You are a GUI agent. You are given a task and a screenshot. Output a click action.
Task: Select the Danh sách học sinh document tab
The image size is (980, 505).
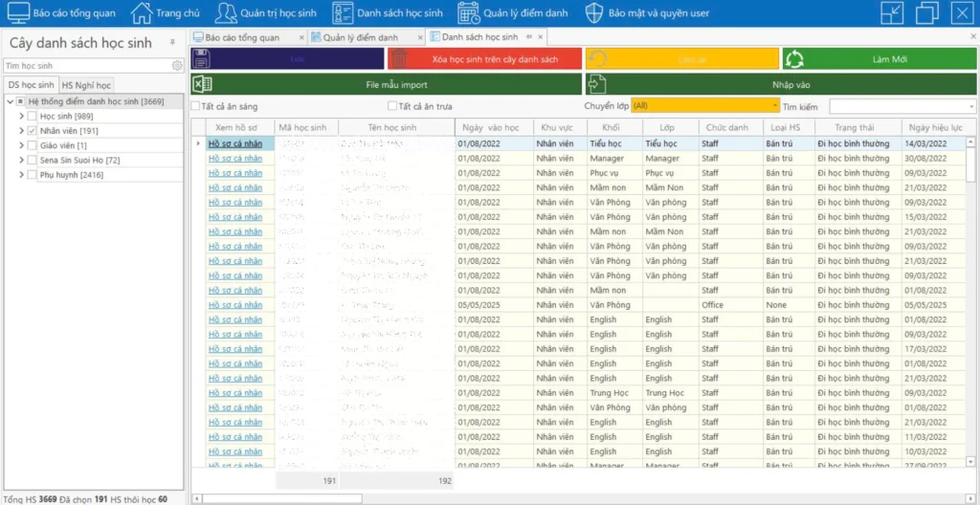pos(479,37)
